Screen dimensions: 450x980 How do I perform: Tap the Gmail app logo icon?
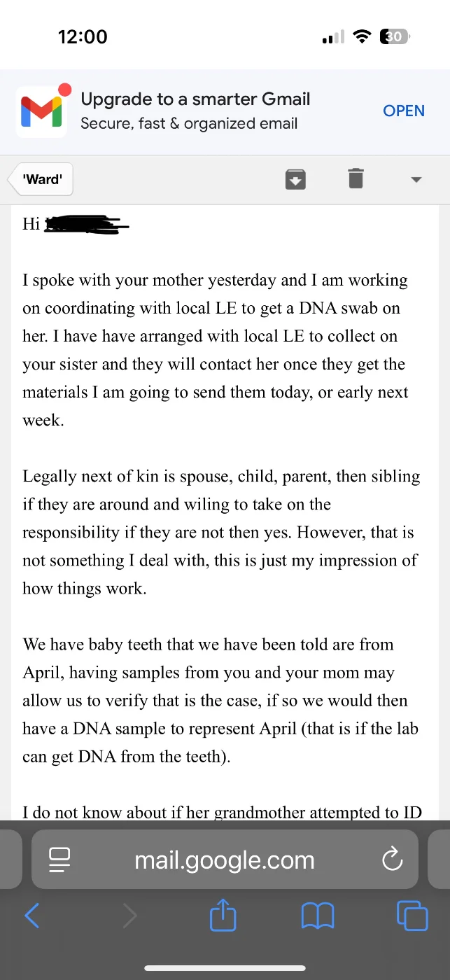[41, 111]
